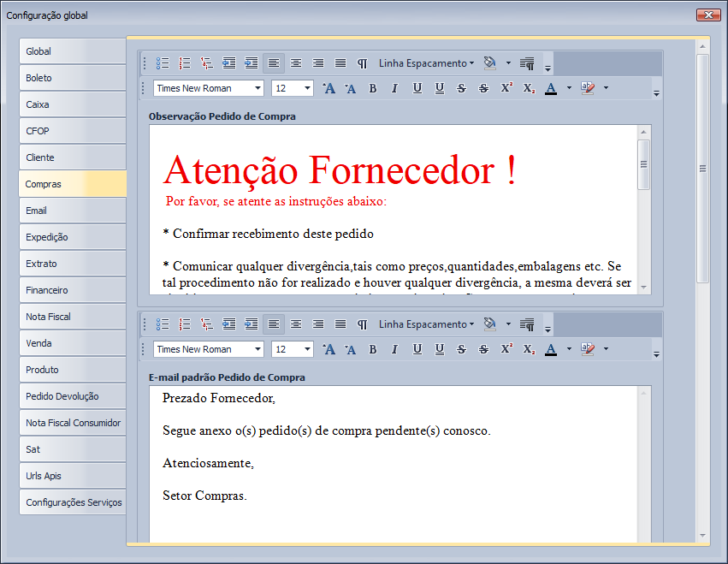Click multilevel list icon in Observação Pedido toolbar
Image resolution: width=728 pixels, height=564 pixels.
coord(207,63)
